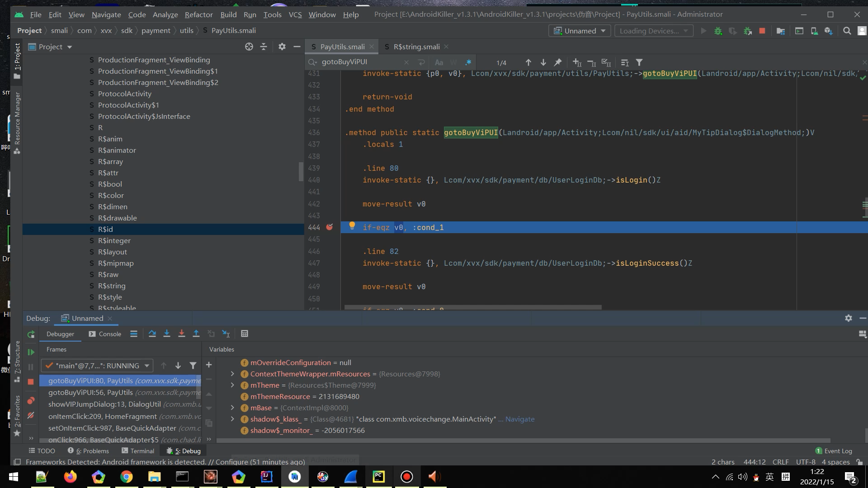
Task: Click the payment breadcrumb
Action: point(156,31)
